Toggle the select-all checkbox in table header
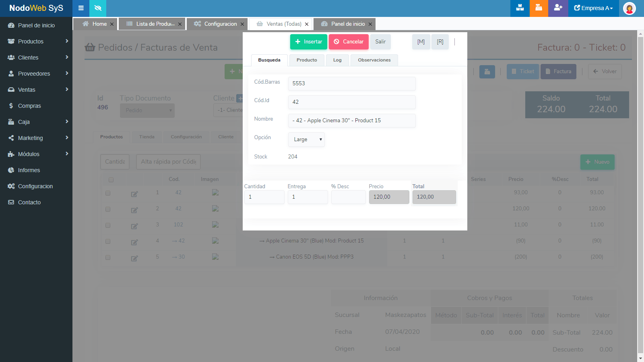644x362 pixels. click(x=111, y=180)
